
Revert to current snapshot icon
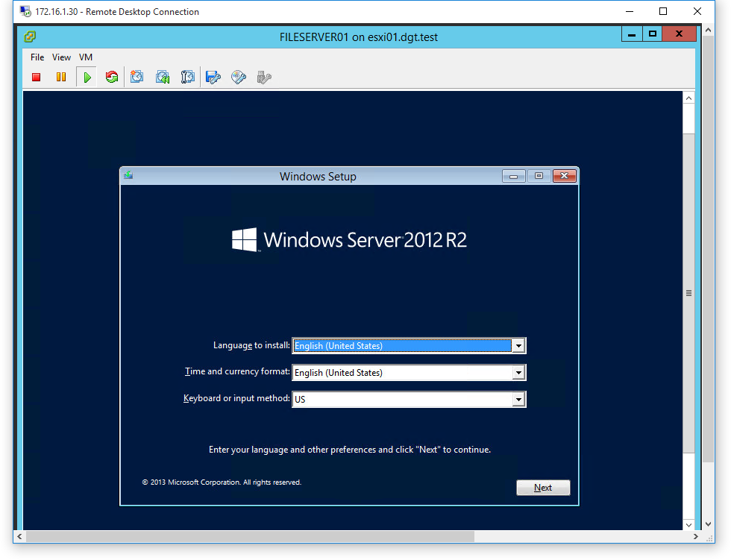(x=163, y=77)
